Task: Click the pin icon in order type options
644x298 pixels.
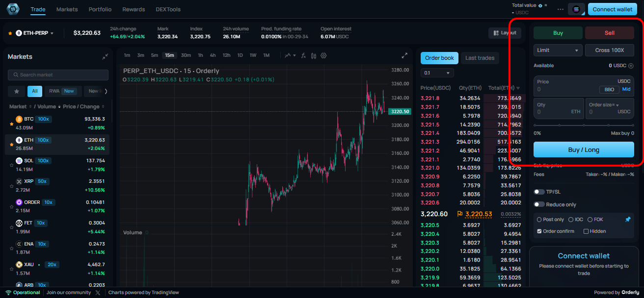Action: 629,219
